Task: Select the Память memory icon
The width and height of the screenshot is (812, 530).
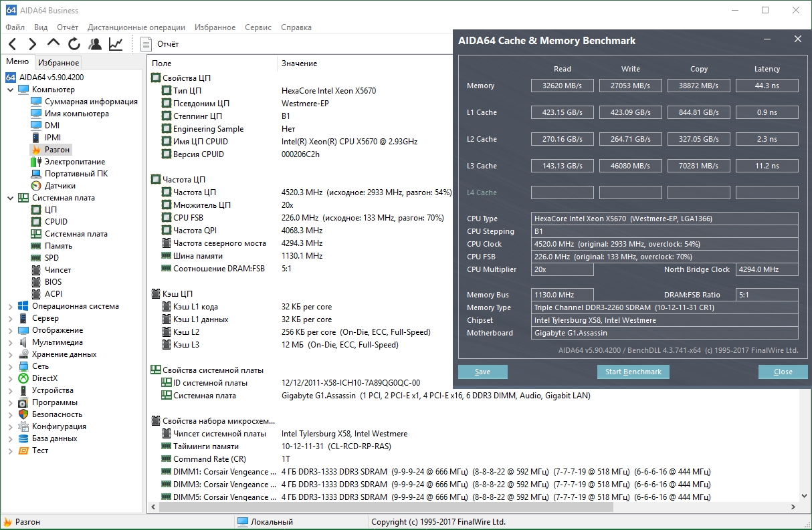Action: click(x=36, y=246)
